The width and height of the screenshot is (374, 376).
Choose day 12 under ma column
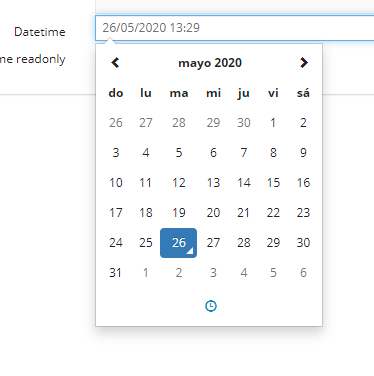tap(179, 183)
